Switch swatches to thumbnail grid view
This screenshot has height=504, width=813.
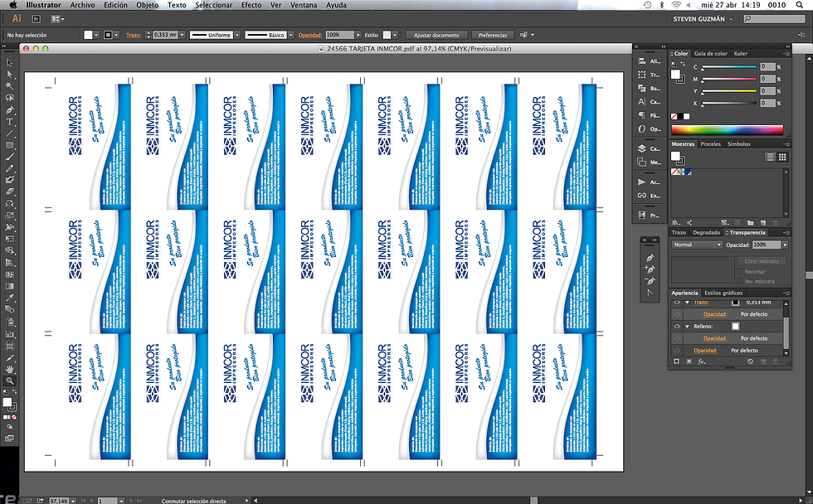pyautogui.click(x=781, y=157)
